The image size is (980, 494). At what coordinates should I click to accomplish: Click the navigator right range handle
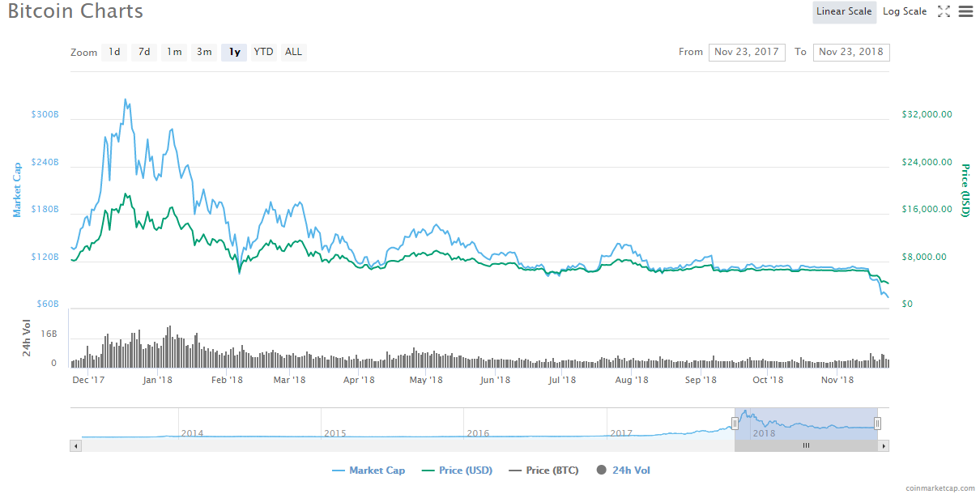[x=877, y=423]
